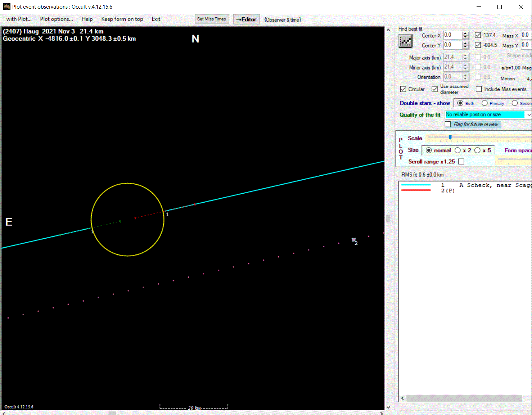Screen dimensions: 532x415
Task: Click observer list horizontal scrollbar
Action: coord(464,398)
